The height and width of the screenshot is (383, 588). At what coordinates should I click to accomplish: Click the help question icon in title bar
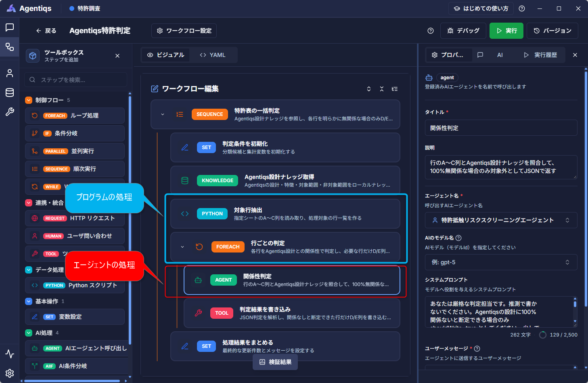(x=522, y=8)
